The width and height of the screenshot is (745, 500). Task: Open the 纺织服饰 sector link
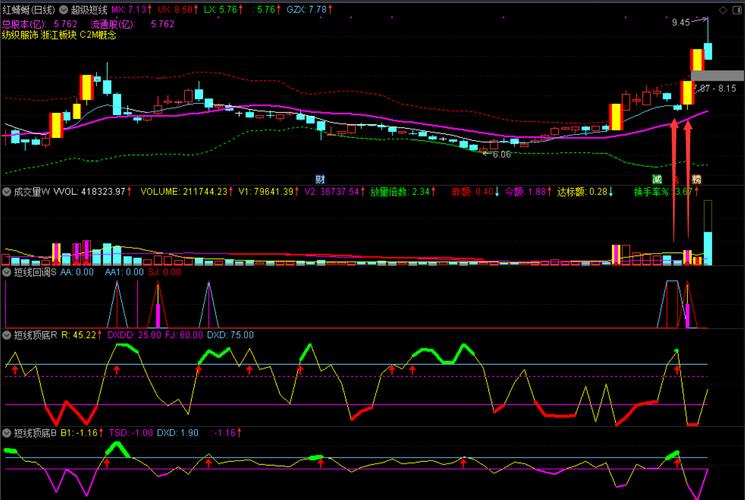coord(19,35)
